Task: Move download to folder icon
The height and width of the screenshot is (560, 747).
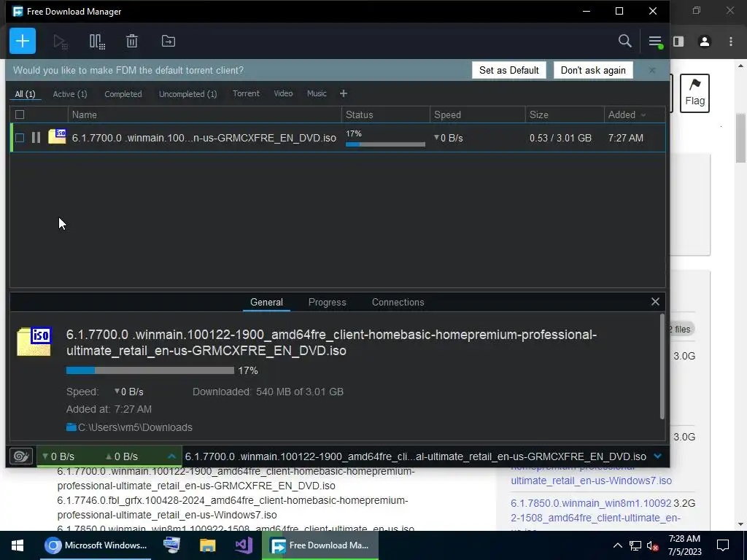Action: click(x=169, y=41)
